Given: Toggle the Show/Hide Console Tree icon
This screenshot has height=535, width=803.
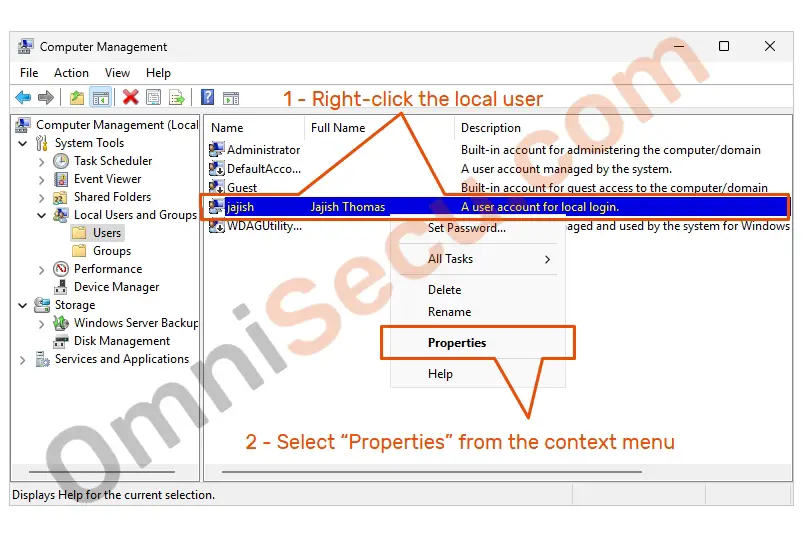Looking at the screenshot, I should pyautogui.click(x=100, y=97).
